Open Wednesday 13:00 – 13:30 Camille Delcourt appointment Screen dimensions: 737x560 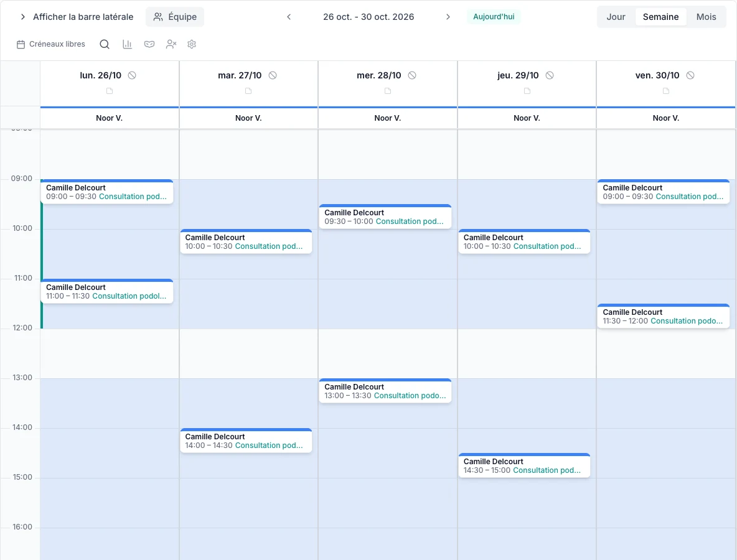[x=385, y=391]
